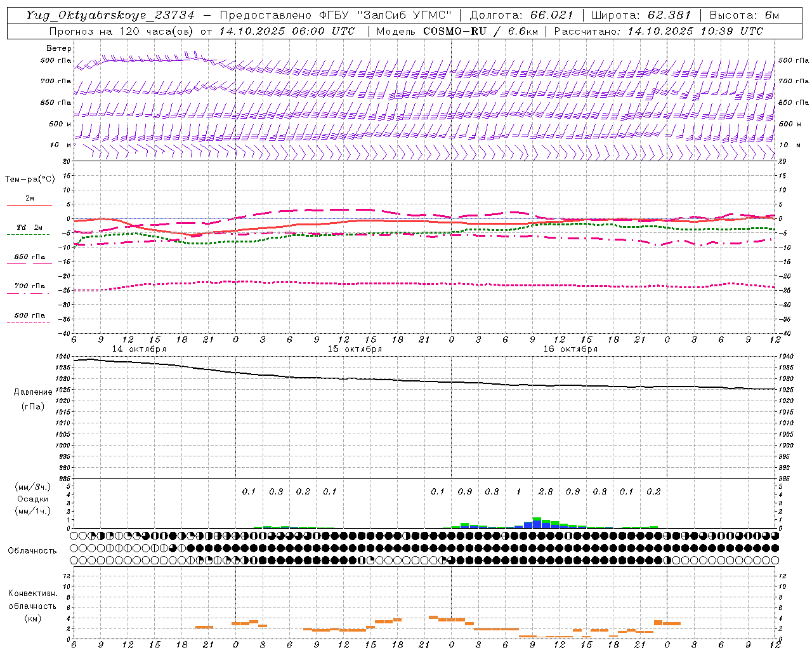This screenshot has width=812, height=650.
Task: Select the Широта: 62.381 header value
Action: coord(641,15)
